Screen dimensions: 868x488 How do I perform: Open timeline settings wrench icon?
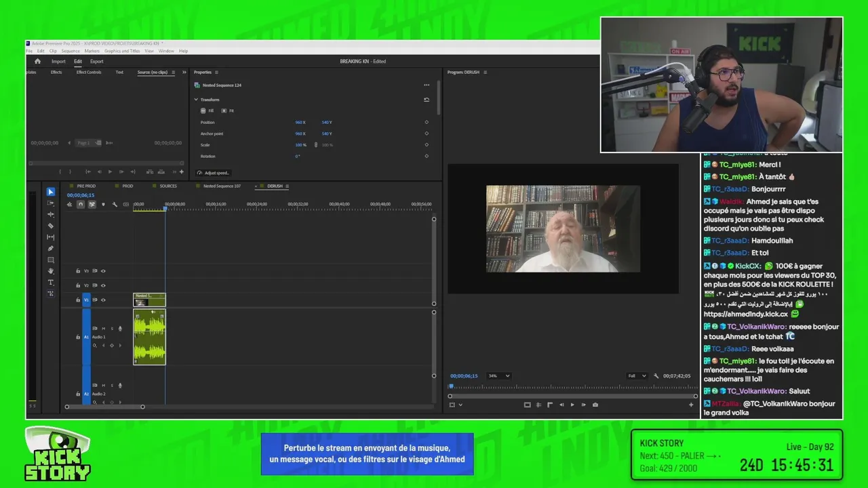(x=115, y=204)
